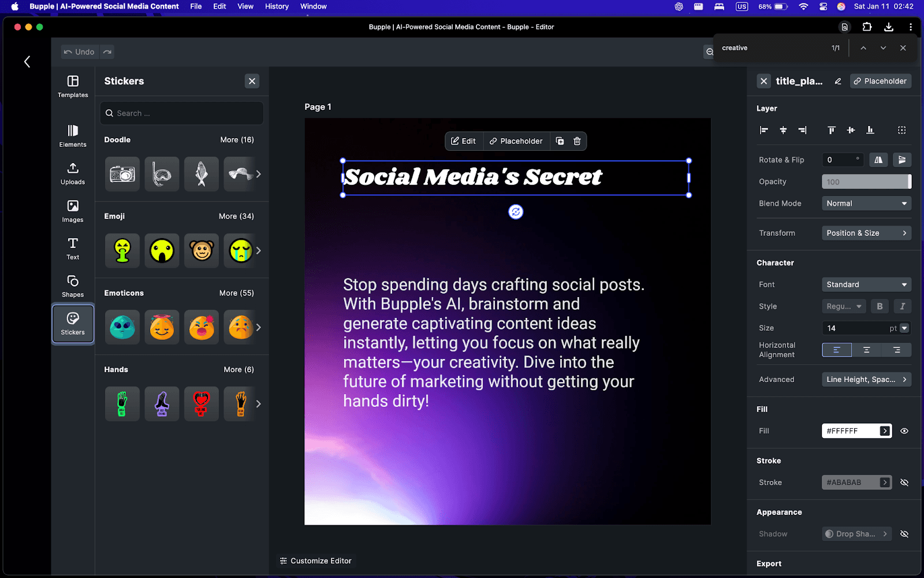Open the Text panel

(x=73, y=249)
